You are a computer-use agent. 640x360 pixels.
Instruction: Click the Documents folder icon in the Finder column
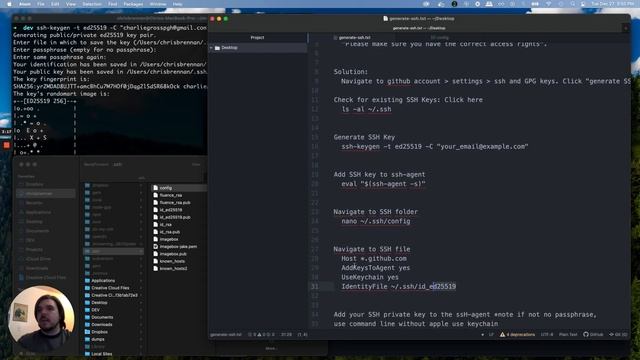(87, 318)
